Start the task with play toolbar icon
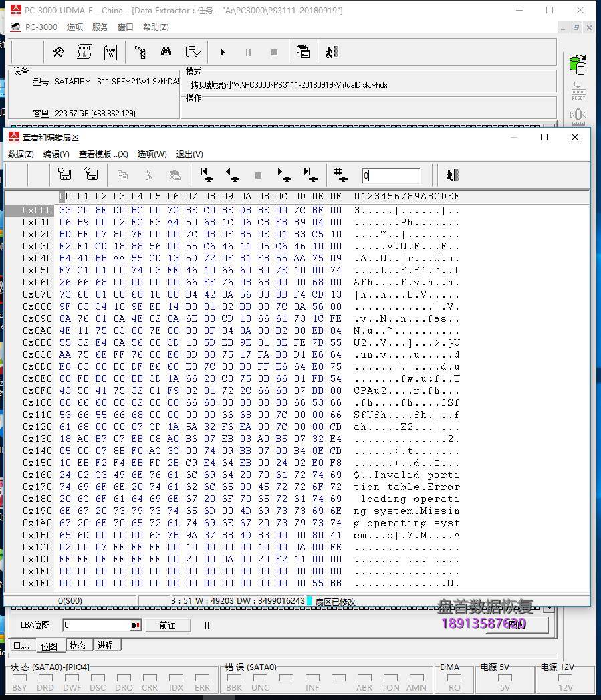The image size is (601, 700). coord(222,52)
